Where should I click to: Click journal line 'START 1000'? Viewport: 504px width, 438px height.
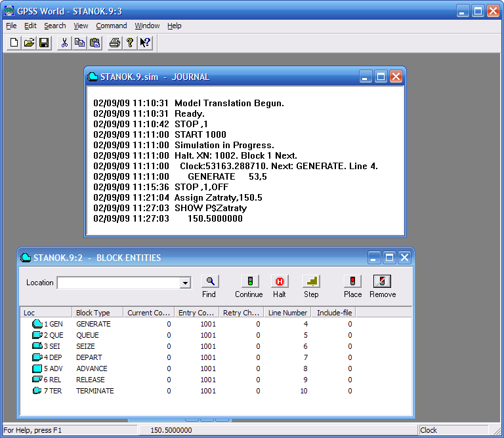click(200, 134)
